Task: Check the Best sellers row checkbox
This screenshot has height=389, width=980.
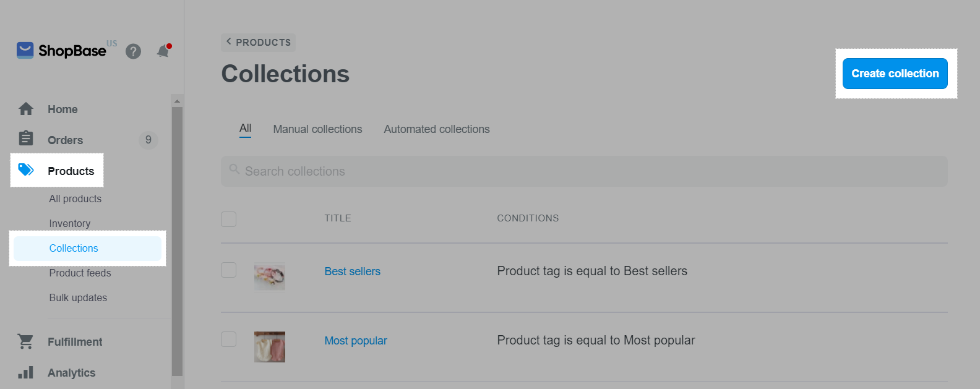Action: (229, 270)
